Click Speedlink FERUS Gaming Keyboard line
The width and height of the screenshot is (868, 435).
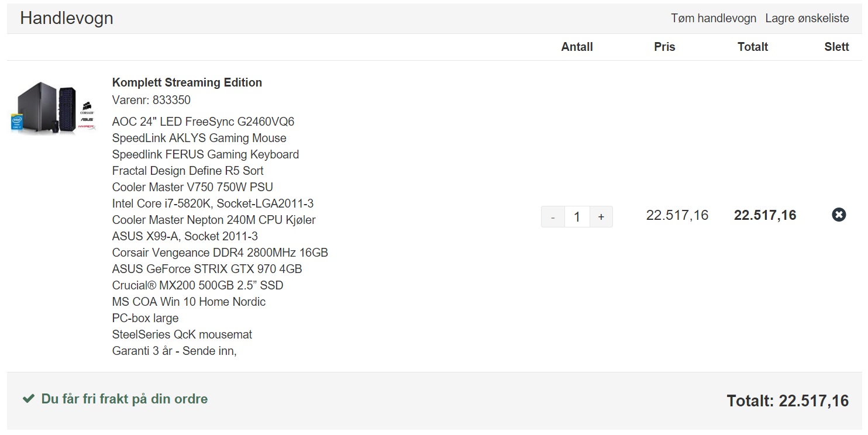click(x=205, y=154)
